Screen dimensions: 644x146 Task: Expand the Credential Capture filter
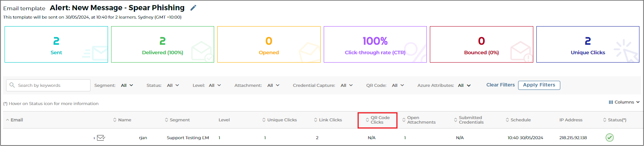[x=347, y=85]
